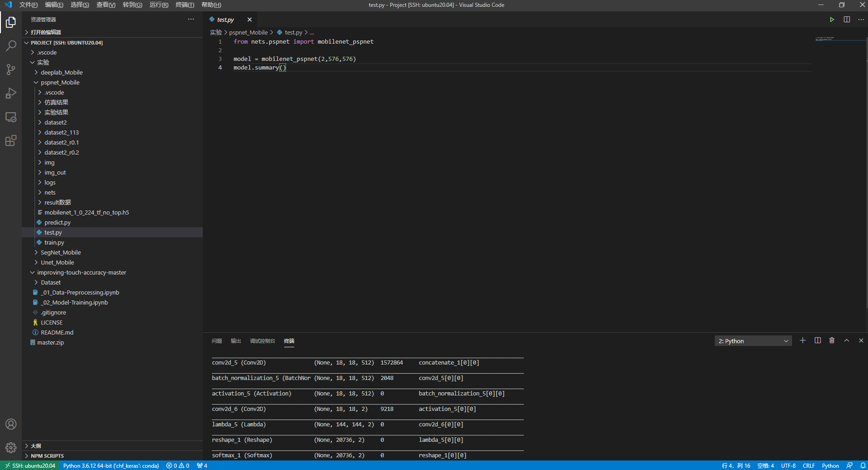The height and width of the screenshot is (470, 868).
Task: Open the Run and Debug view
Action: pyautogui.click(x=10, y=93)
